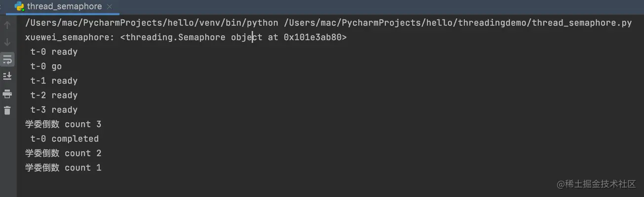Click the "t-0 completed" output line
The image size is (644, 197).
click(x=64, y=139)
